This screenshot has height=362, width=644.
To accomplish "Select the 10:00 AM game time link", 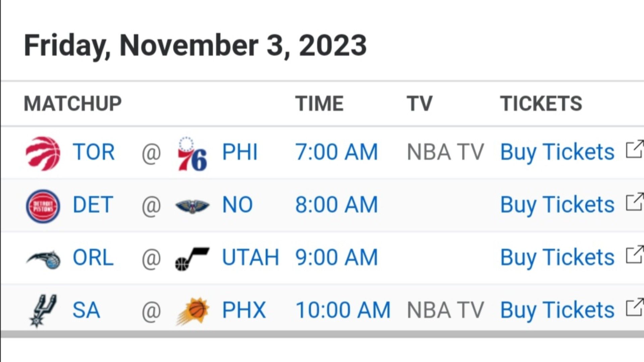I will [x=343, y=310].
